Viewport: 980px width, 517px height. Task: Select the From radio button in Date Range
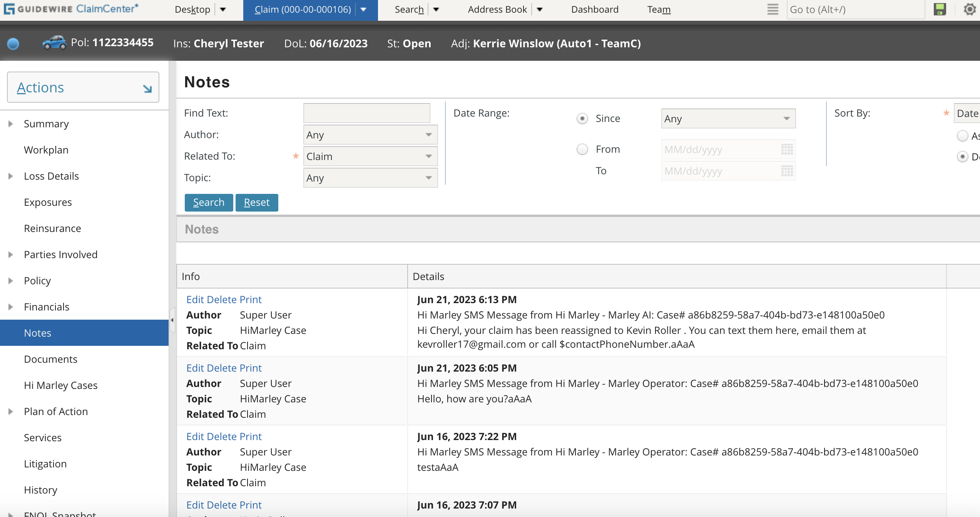pyautogui.click(x=582, y=149)
